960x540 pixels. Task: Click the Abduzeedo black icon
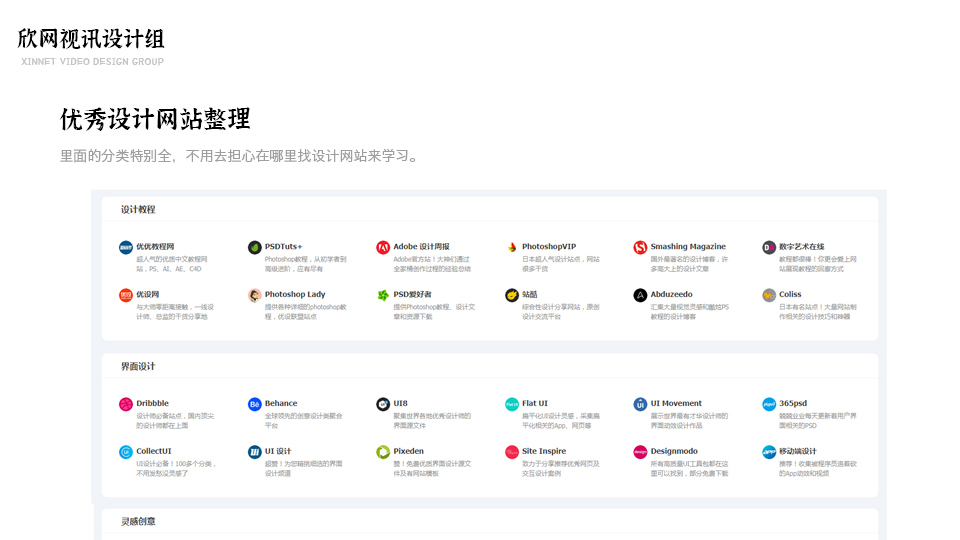click(640, 295)
